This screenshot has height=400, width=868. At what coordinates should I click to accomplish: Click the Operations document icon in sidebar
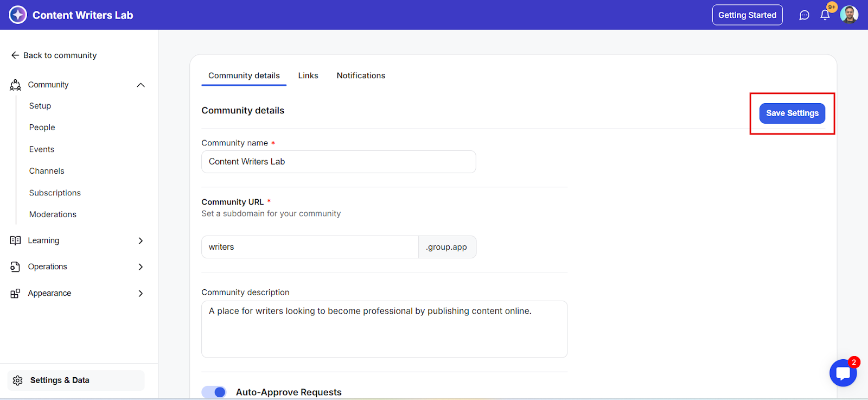(x=15, y=267)
